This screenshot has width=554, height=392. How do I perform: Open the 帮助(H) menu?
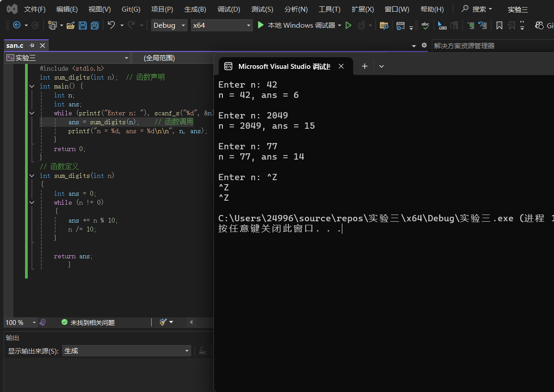click(432, 9)
